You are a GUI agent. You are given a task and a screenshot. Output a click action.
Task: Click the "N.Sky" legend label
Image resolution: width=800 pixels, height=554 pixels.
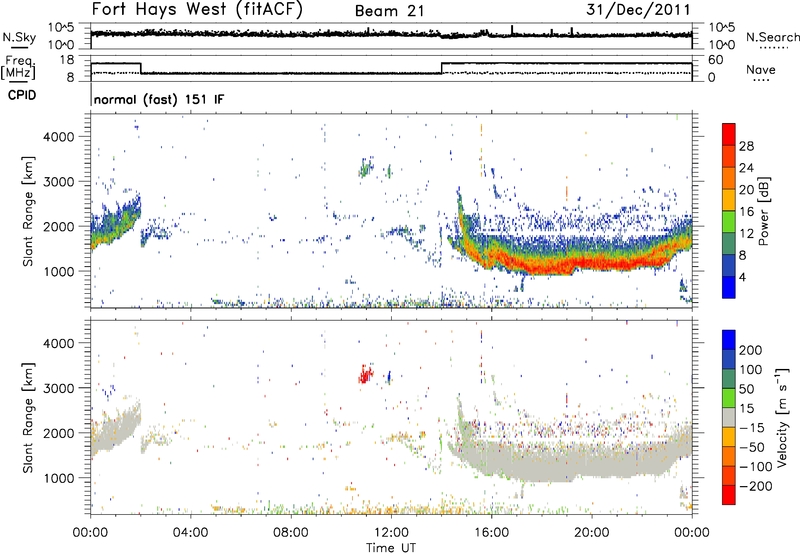[x=19, y=37]
